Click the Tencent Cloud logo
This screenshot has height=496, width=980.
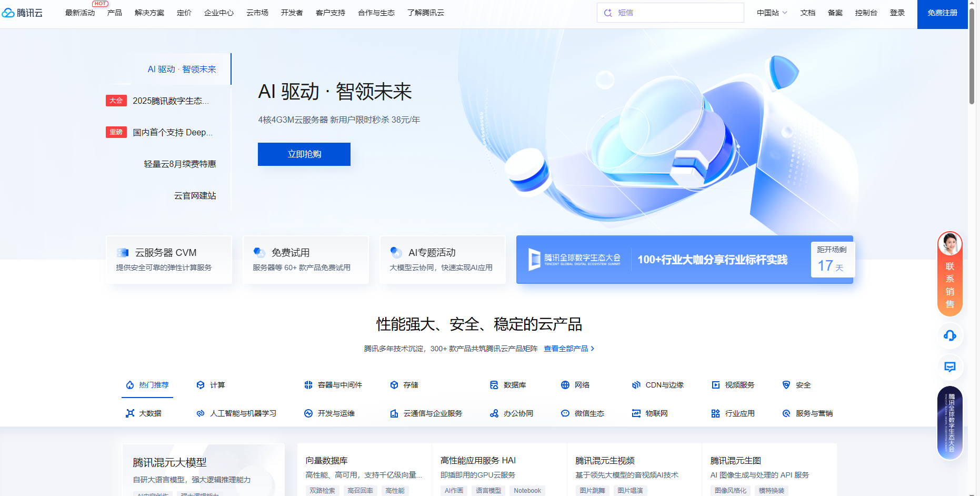[x=22, y=13]
